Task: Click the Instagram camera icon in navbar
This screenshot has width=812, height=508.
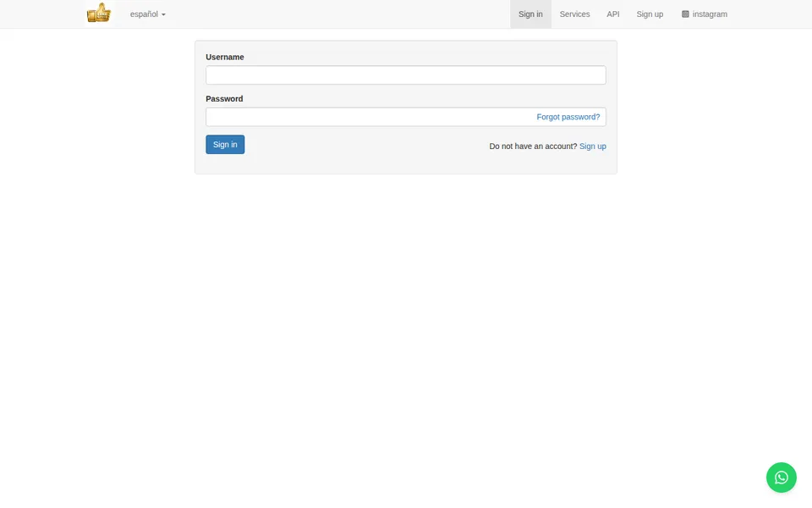Action: tap(685, 14)
